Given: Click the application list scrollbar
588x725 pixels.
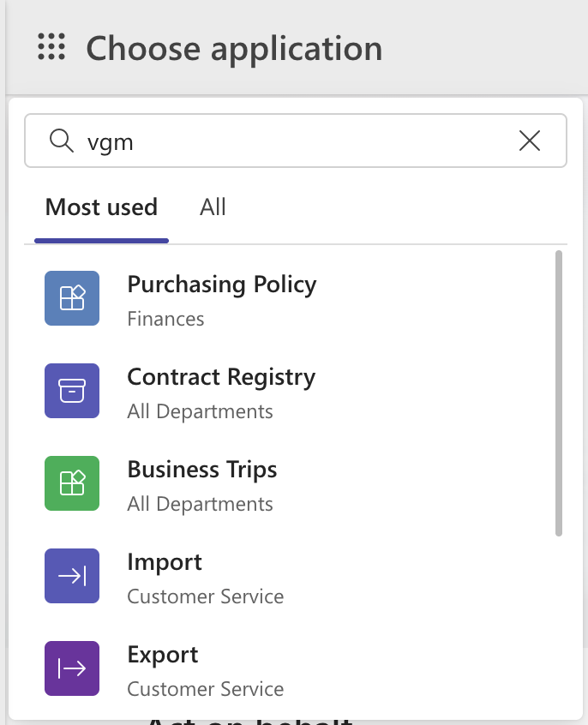Looking at the screenshot, I should pyautogui.click(x=559, y=394).
